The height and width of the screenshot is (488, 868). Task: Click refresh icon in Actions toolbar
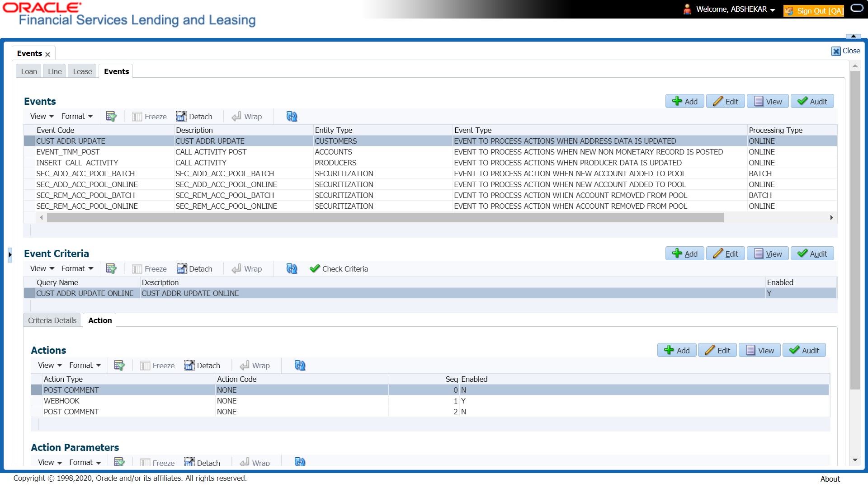click(x=300, y=366)
